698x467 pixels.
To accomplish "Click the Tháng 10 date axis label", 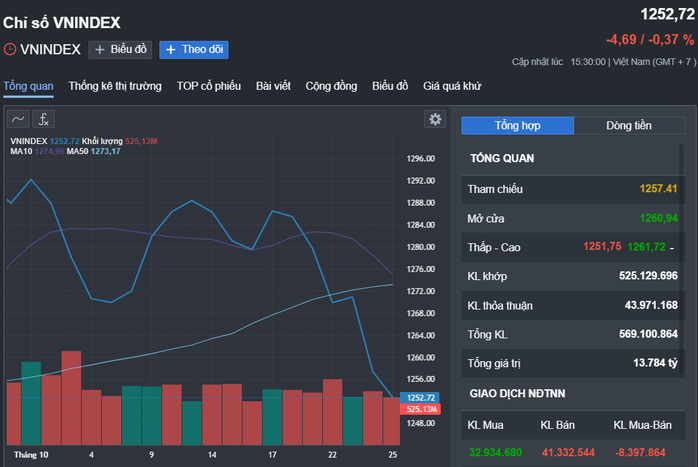I will [31, 455].
